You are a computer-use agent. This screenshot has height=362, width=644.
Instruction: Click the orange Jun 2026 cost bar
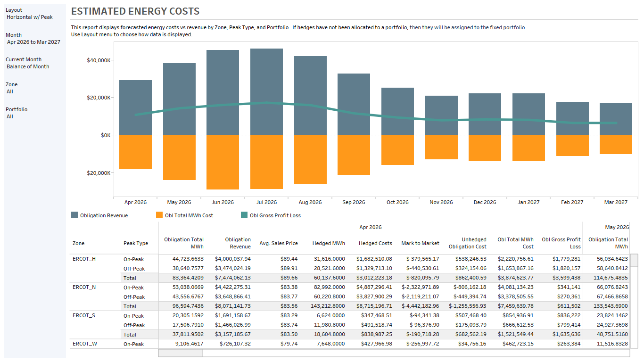coord(223,162)
